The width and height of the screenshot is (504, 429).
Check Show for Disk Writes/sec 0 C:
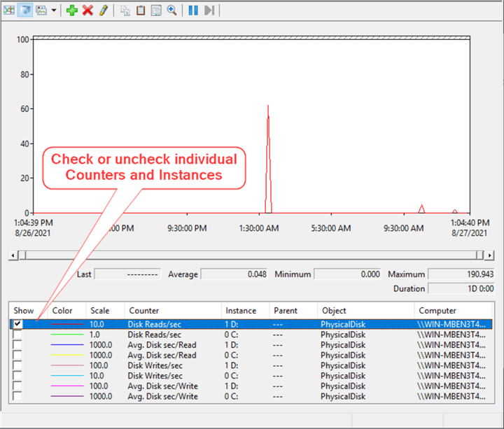17,376
